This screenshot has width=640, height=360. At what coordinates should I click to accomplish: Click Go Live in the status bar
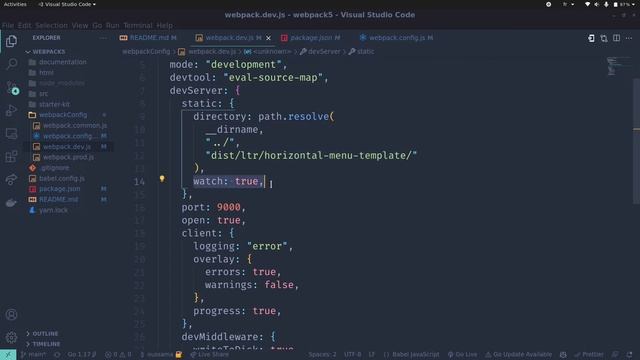coord(462,355)
